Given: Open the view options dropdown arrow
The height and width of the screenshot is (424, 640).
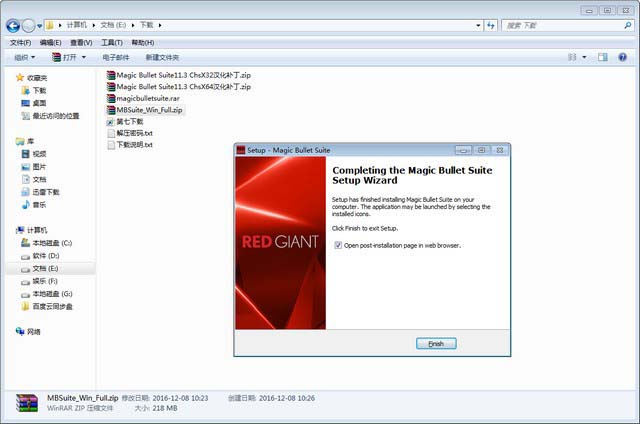Looking at the screenshot, I should 584,57.
